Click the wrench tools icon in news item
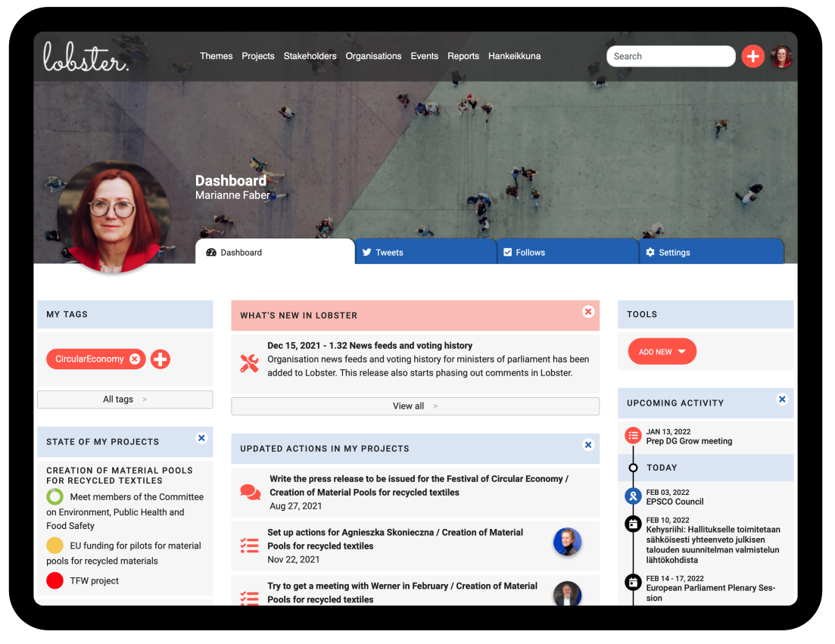This screenshot has height=644, width=835. click(x=249, y=363)
